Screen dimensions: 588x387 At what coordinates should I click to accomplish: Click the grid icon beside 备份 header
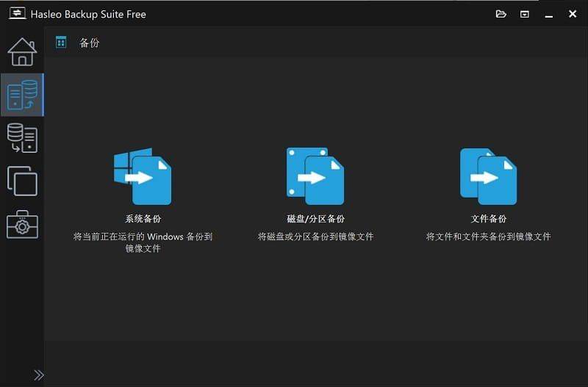pyautogui.click(x=61, y=43)
